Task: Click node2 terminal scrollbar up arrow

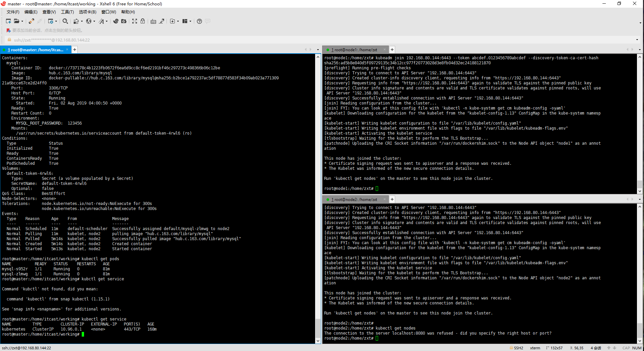Action: coord(640,207)
